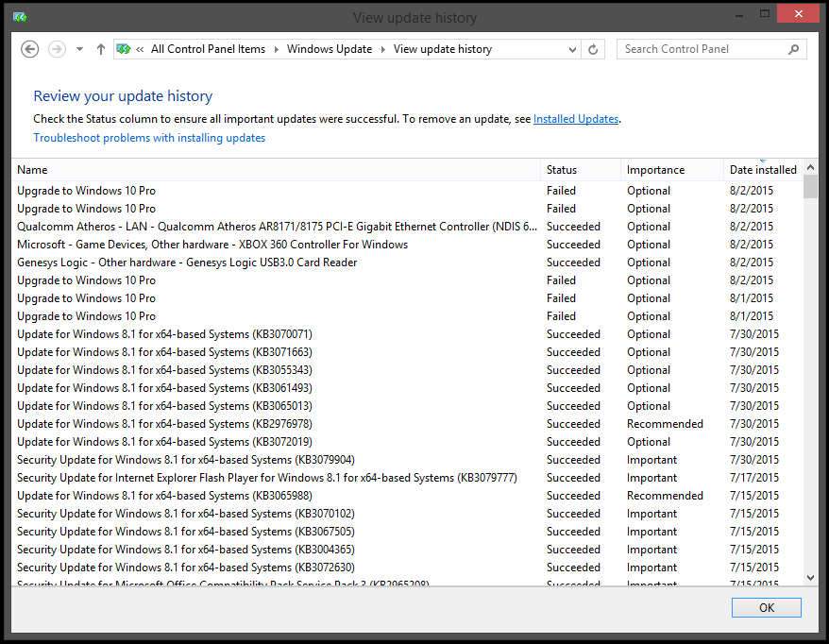829x644 pixels.
Task: Click Important label of KB3072630 row
Action: [651, 568]
